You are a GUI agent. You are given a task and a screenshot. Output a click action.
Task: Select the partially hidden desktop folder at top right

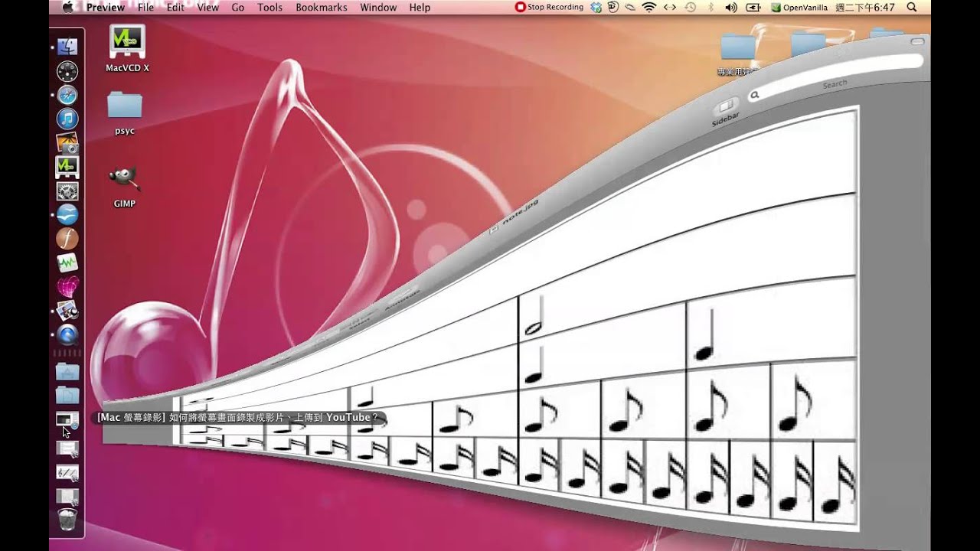coord(887,34)
